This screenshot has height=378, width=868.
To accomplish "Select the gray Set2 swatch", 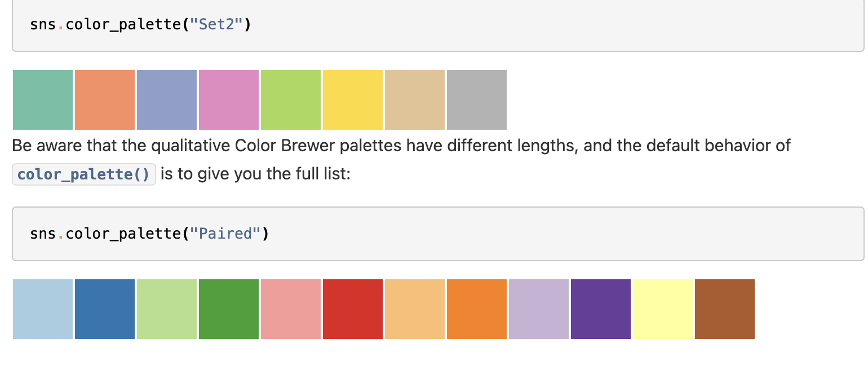I will (477, 100).
